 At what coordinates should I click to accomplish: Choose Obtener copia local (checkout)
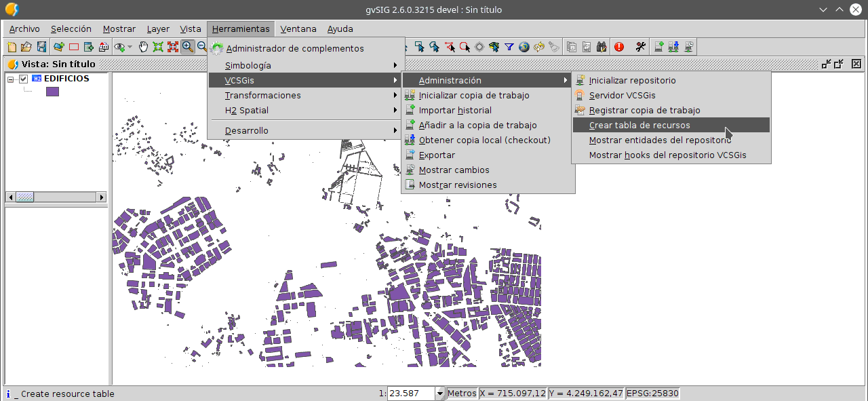click(488, 140)
